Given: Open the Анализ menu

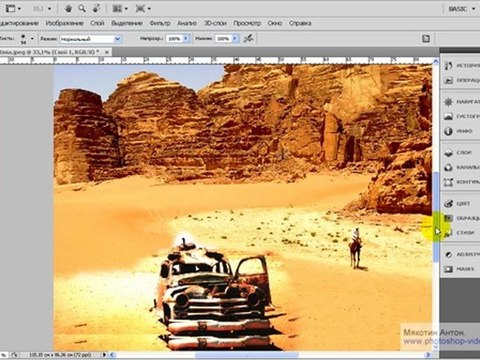Looking at the screenshot, I should pyautogui.click(x=187, y=23).
